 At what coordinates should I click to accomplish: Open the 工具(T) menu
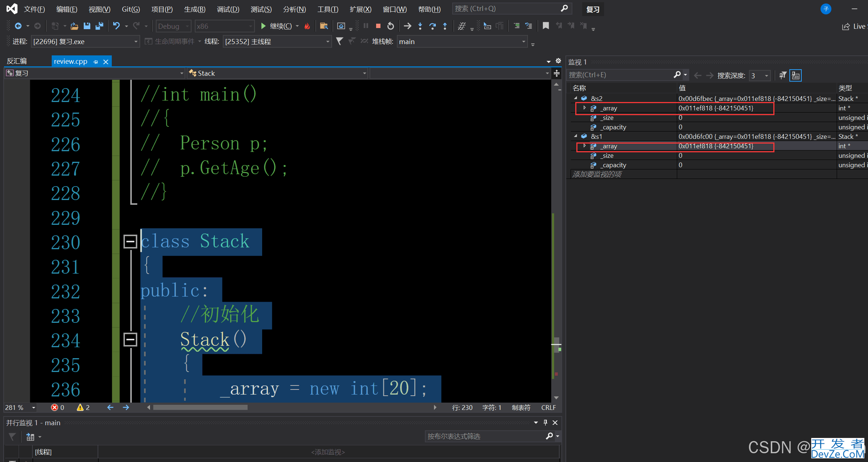pos(328,9)
